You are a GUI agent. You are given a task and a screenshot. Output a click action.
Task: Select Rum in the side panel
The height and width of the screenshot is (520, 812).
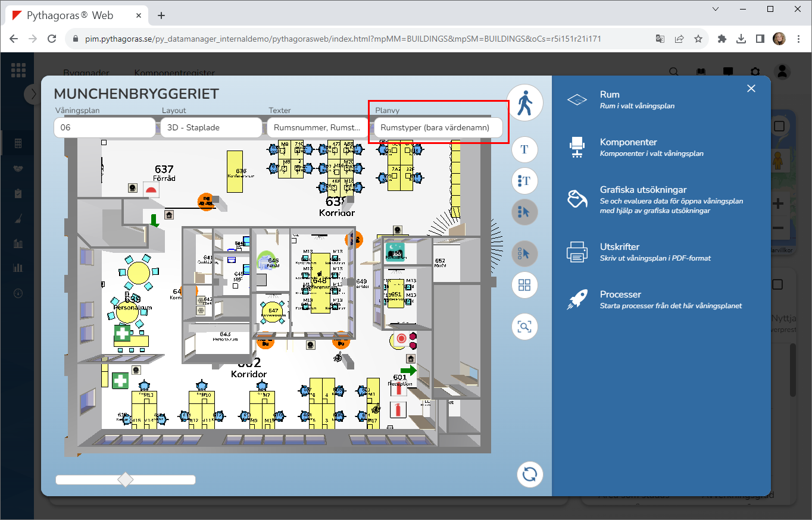(x=610, y=95)
